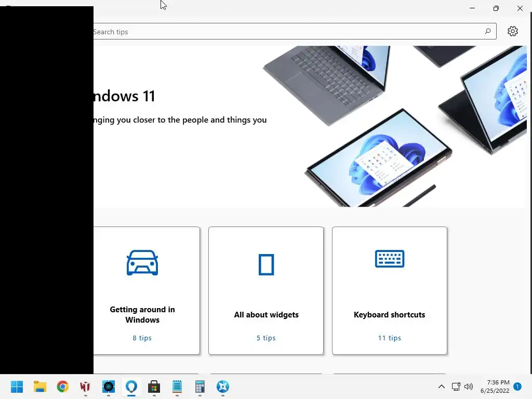The height and width of the screenshot is (399, 532).
Task: Open the Tips settings gear
Action: [512, 31]
